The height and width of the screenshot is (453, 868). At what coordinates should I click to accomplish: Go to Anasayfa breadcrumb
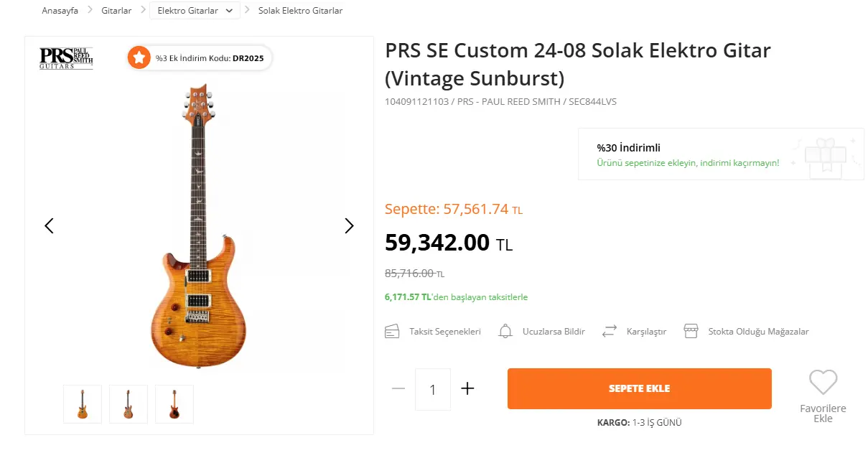click(60, 11)
